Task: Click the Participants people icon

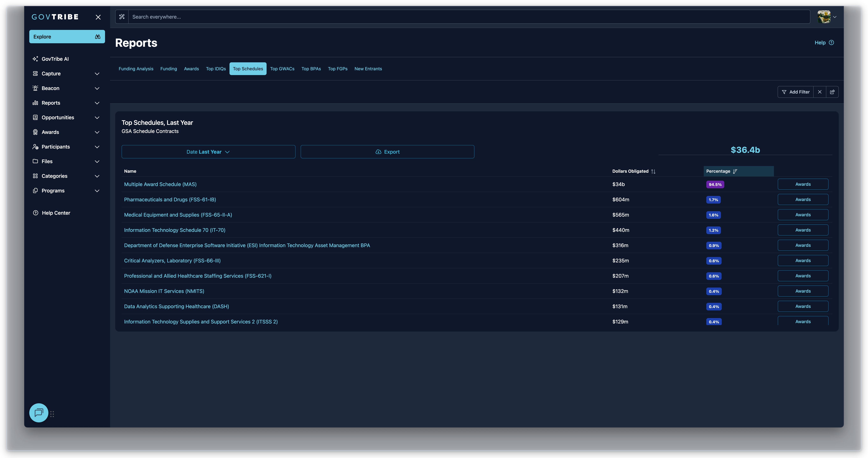Action: [x=35, y=147]
